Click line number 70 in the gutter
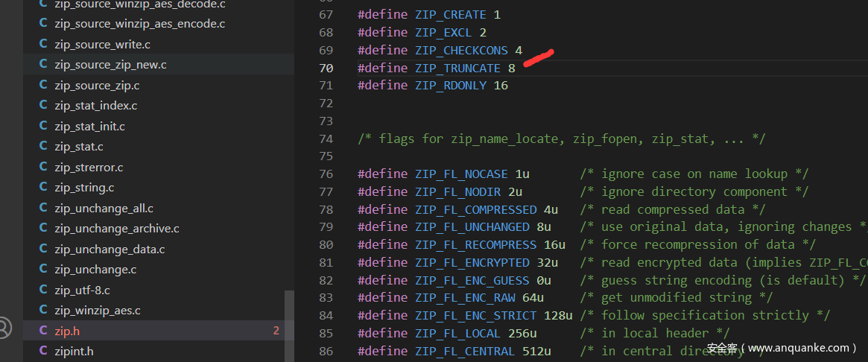The height and width of the screenshot is (362, 868). tap(326, 68)
